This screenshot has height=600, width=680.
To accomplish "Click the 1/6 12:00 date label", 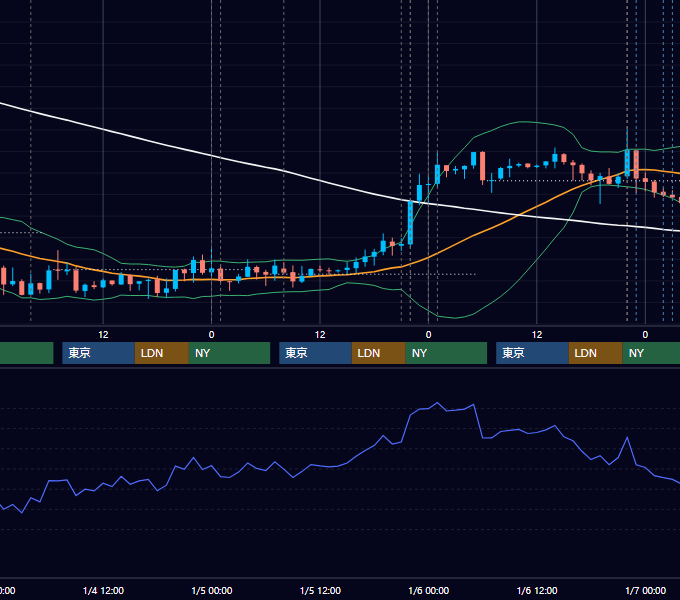I will (537, 590).
